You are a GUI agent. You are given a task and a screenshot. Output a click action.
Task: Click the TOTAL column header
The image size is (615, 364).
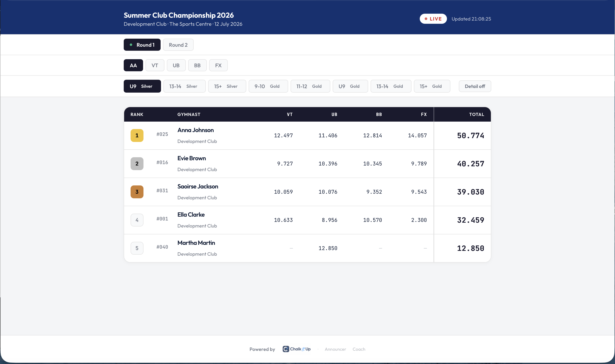(x=477, y=114)
